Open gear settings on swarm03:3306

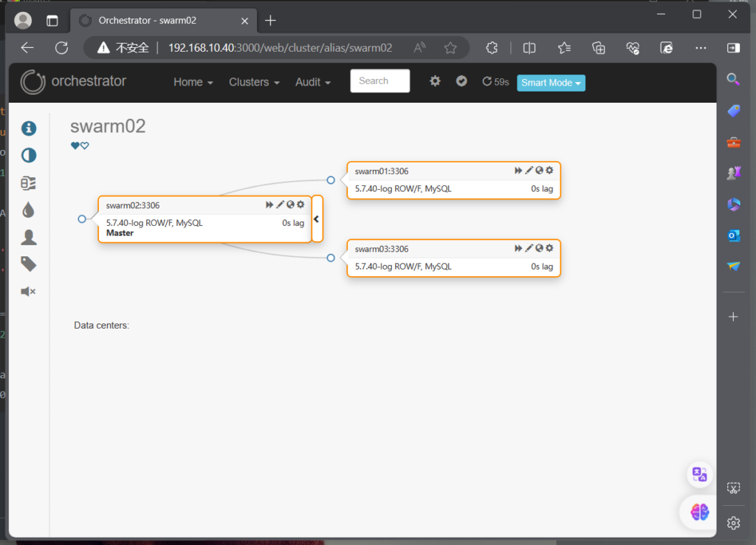(549, 248)
